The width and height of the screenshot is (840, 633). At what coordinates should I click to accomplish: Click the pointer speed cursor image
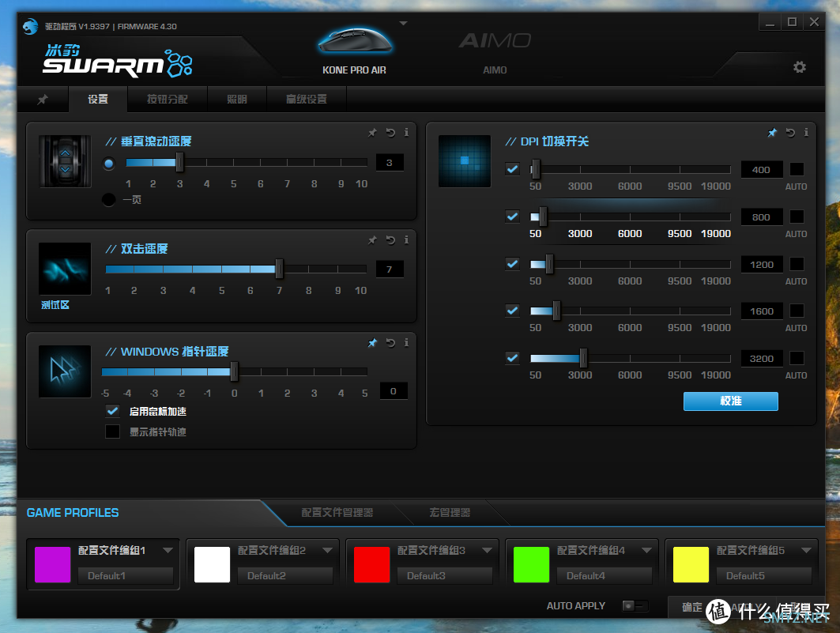tap(65, 371)
